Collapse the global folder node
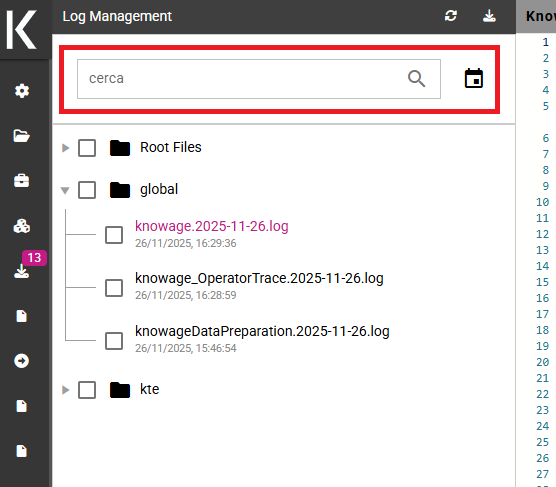 pyautogui.click(x=65, y=190)
